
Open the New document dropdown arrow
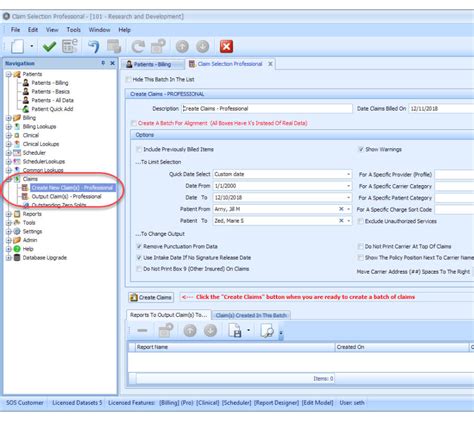(32, 46)
